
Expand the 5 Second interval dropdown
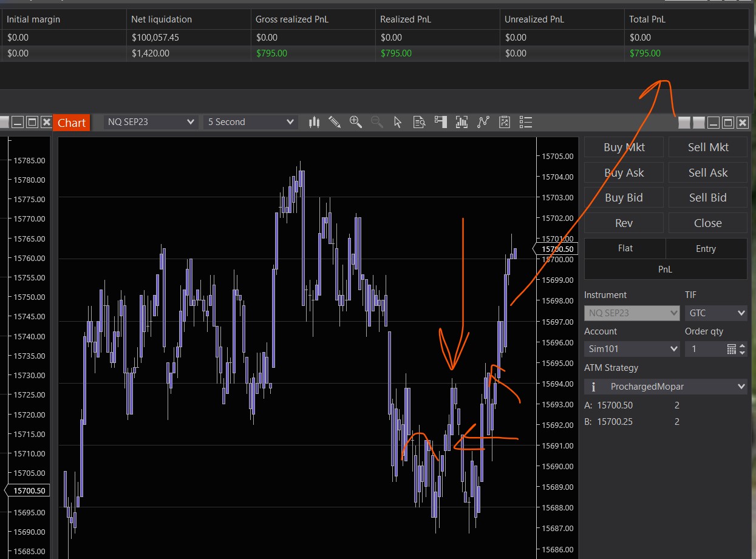pos(251,122)
